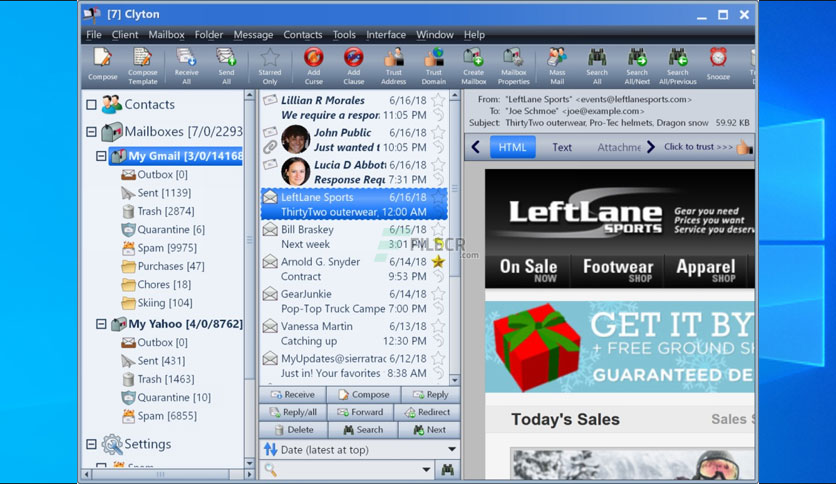Screen dimensions: 836x484
Task: Toggle star on John Public message
Action: coord(438,132)
